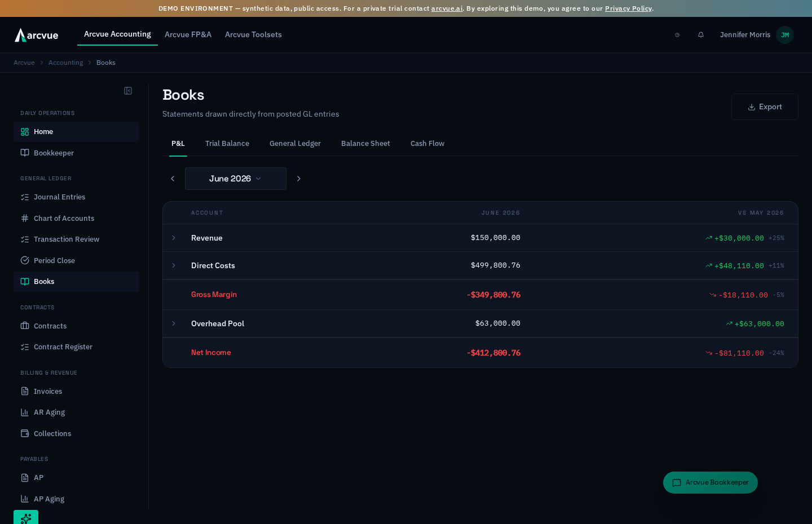The width and height of the screenshot is (812, 524).
Task: Go to the previous month
Action: pos(173,179)
